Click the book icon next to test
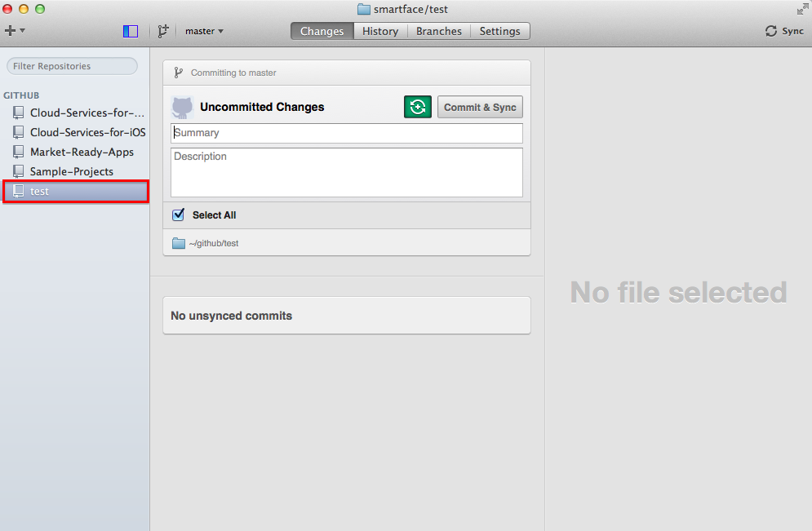This screenshot has width=812, height=531. coord(18,191)
